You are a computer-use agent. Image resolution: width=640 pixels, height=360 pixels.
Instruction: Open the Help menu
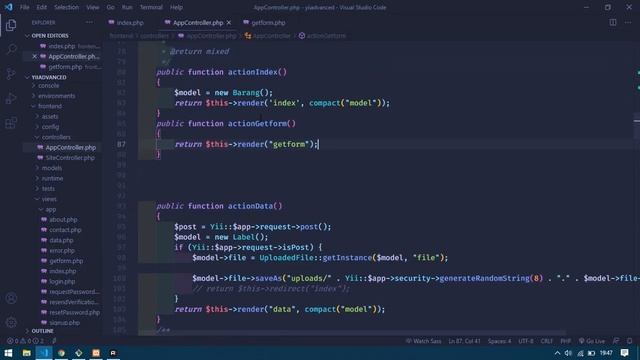[176, 7]
